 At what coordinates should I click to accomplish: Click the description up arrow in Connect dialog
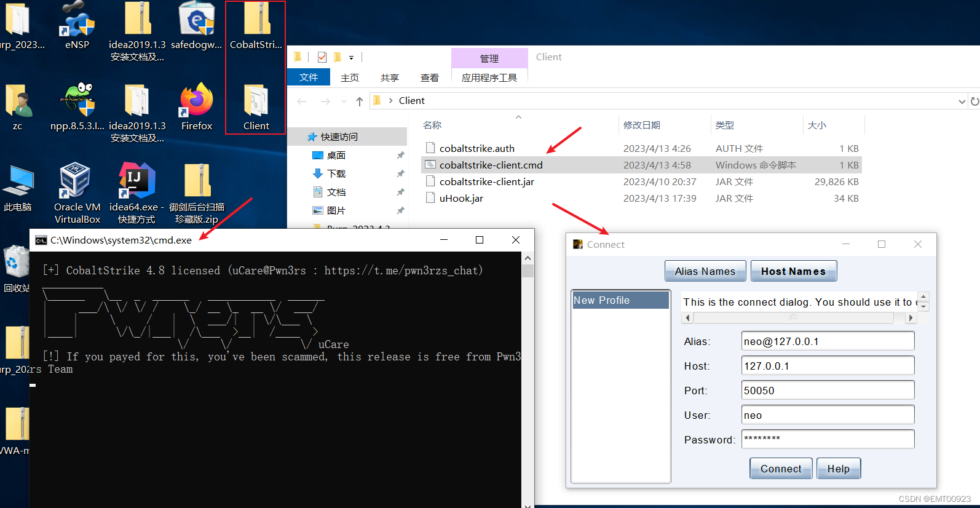tap(923, 296)
